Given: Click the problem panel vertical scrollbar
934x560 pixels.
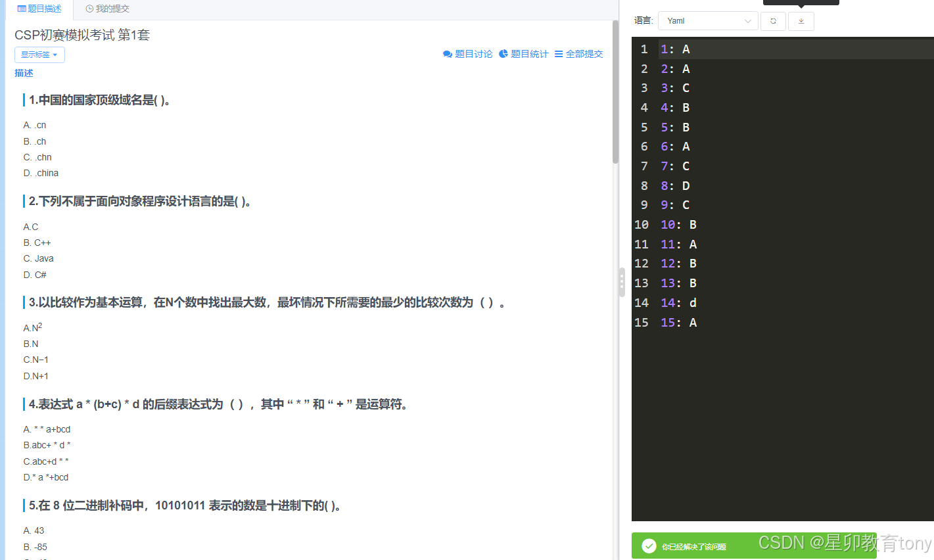Looking at the screenshot, I should coord(615,92).
